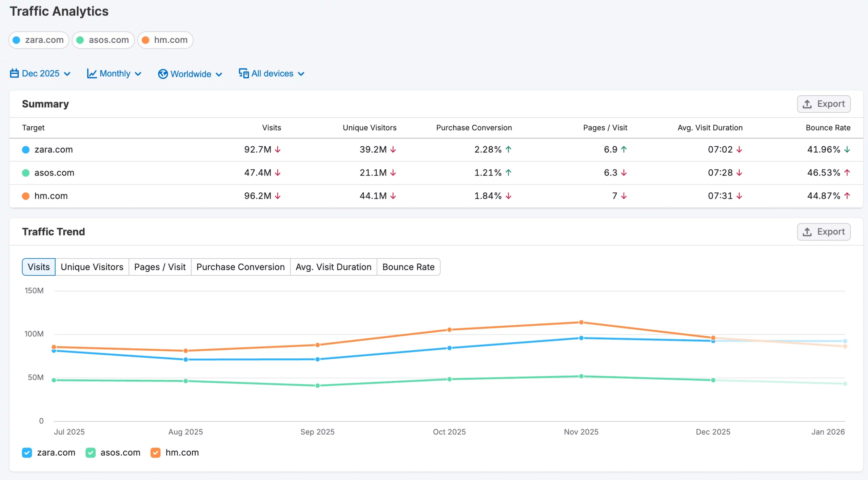Click the upload icon in Summary Export
The height and width of the screenshot is (480, 868).
pos(807,104)
